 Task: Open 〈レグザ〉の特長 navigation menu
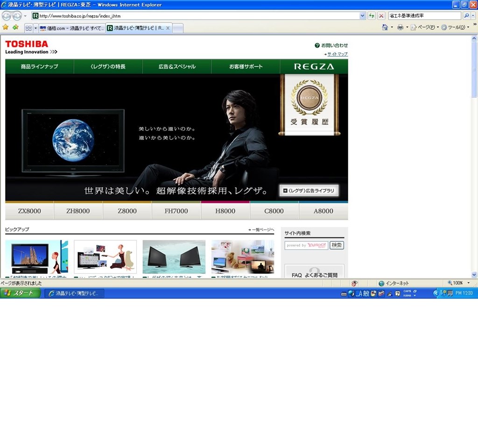tap(108, 66)
